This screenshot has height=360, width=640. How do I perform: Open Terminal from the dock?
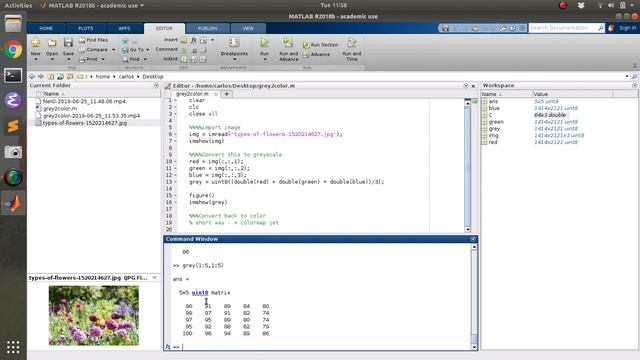tap(13, 76)
